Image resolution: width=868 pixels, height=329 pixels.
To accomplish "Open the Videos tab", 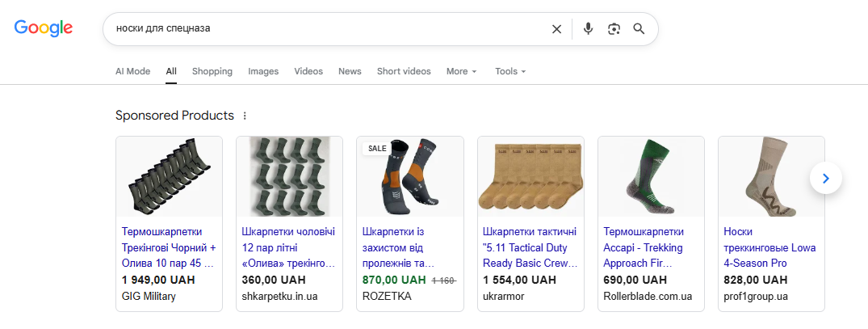I will 308,71.
